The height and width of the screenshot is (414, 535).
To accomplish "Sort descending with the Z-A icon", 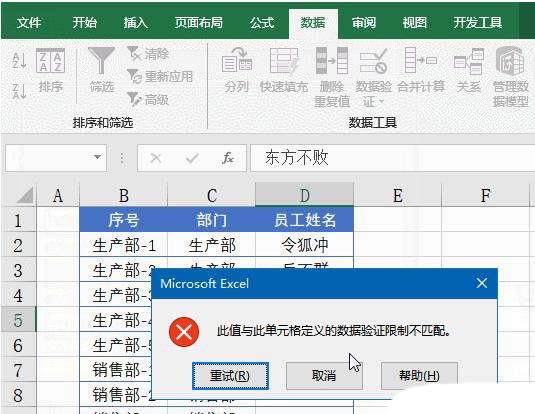I will 19,91.
